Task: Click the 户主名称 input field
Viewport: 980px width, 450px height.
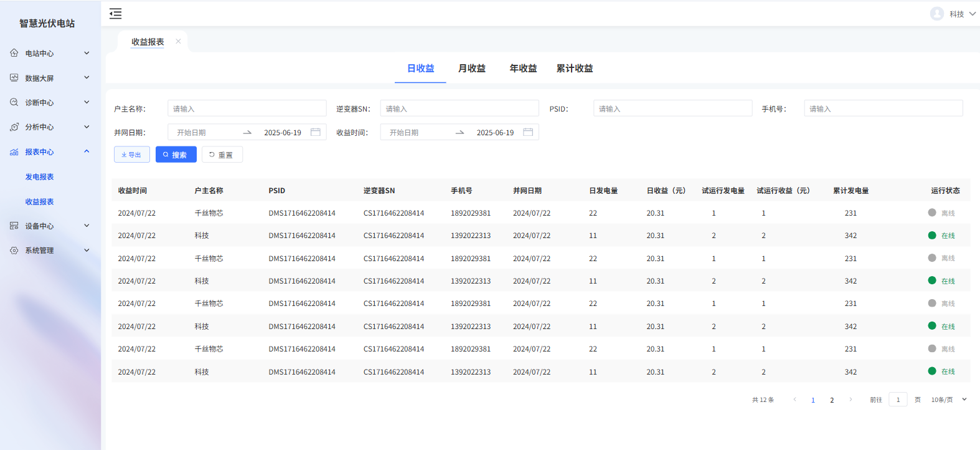Action: click(x=247, y=108)
